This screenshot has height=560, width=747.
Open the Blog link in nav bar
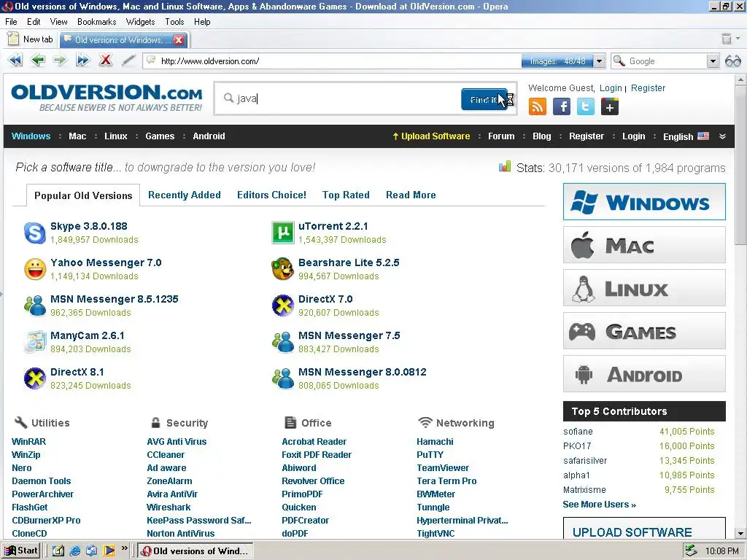point(542,136)
